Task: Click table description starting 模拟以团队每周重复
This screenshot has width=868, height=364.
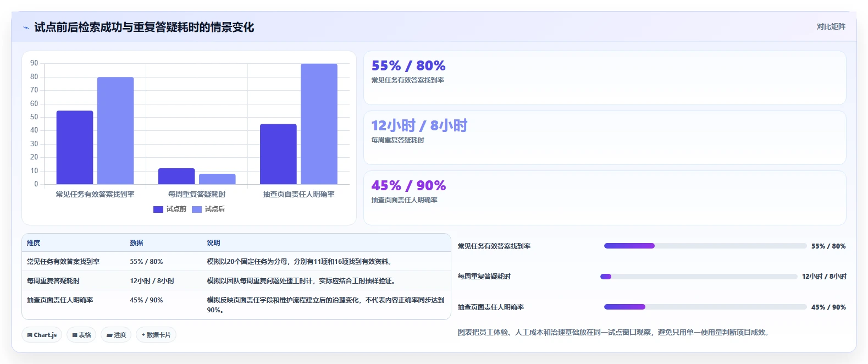Action: (301, 281)
